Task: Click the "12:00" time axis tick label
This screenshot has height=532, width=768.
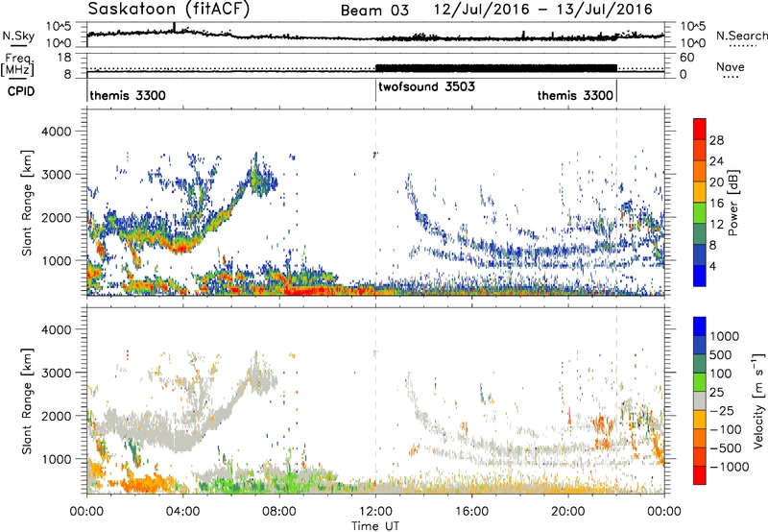Action: point(375,512)
